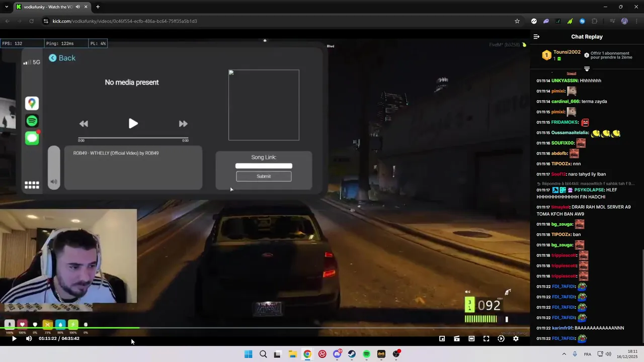Open picture-in-picture mini player

[x=442, y=338]
